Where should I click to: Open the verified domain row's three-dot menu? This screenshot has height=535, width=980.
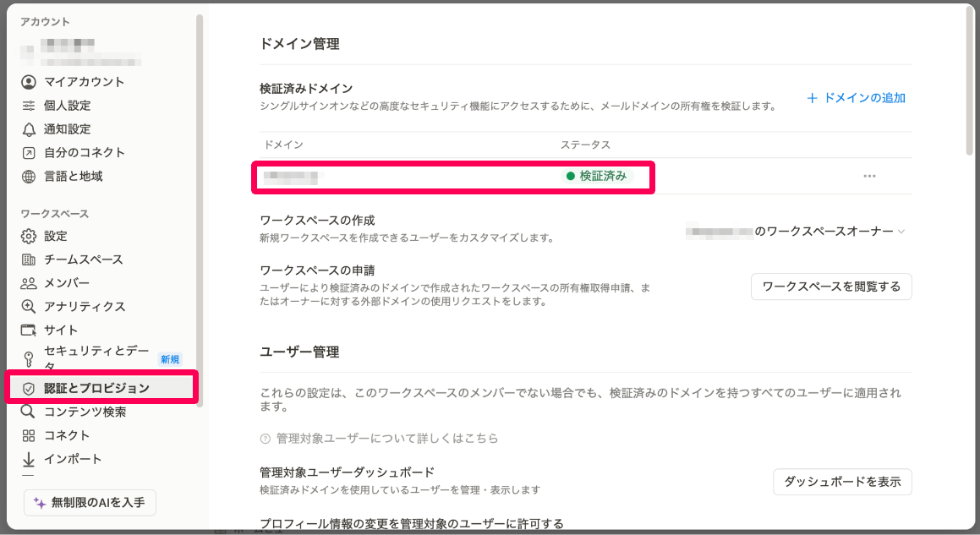click(x=869, y=177)
